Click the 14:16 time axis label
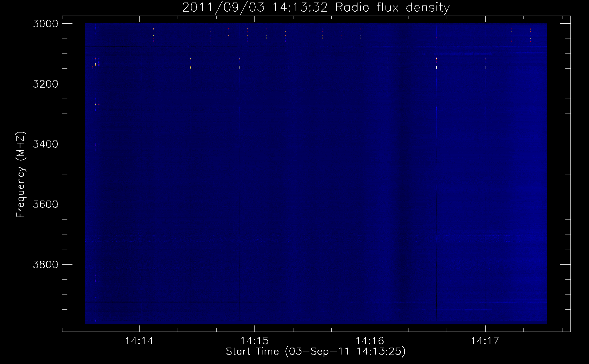589x364 pixels. pyautogui.click(x=370, y=341)
